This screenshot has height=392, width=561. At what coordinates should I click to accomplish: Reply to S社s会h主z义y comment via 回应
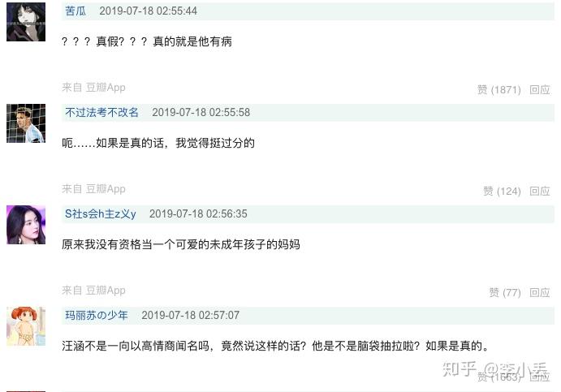click(540, 292)
